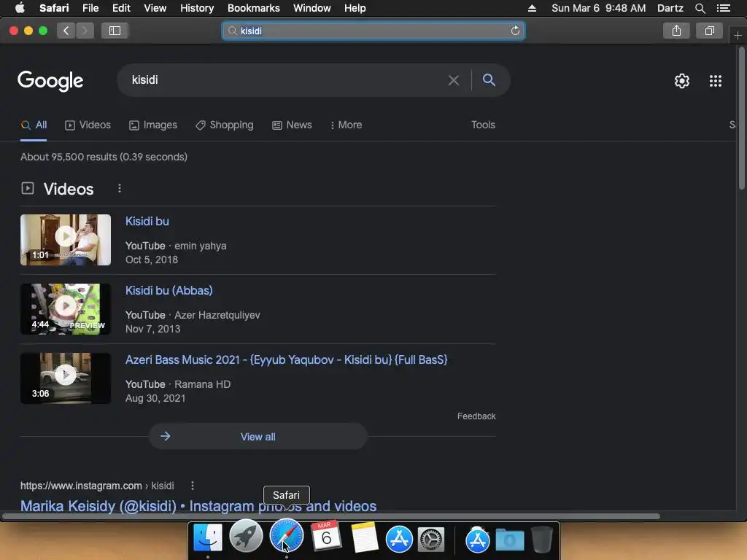Switch to the Images results tab
The image size is (747, 560).
[x=153, y=125]
